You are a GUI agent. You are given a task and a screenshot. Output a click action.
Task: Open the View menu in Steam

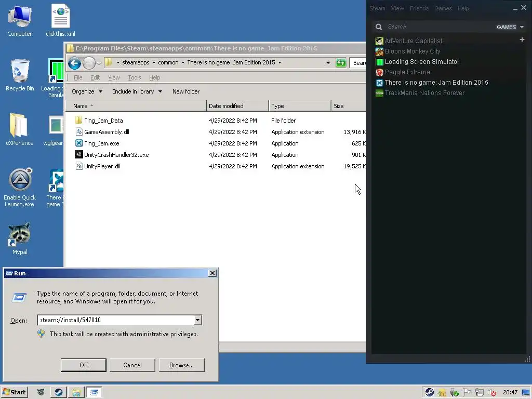point(397,8)
